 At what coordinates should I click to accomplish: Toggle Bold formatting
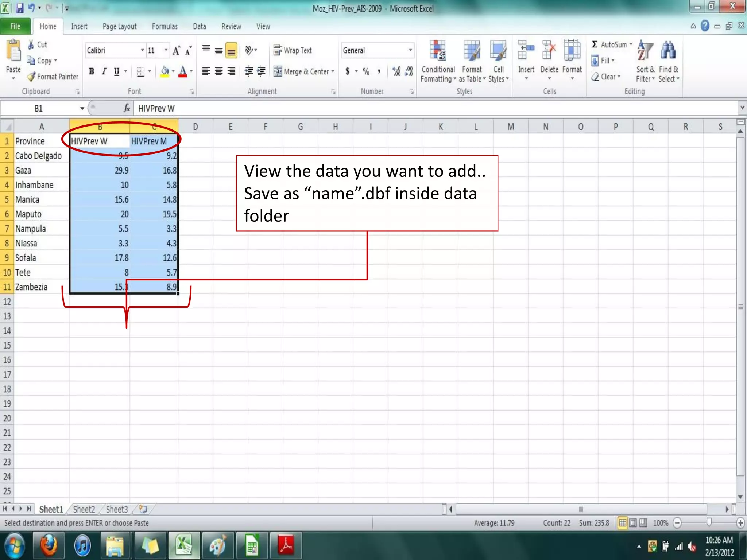92,71
